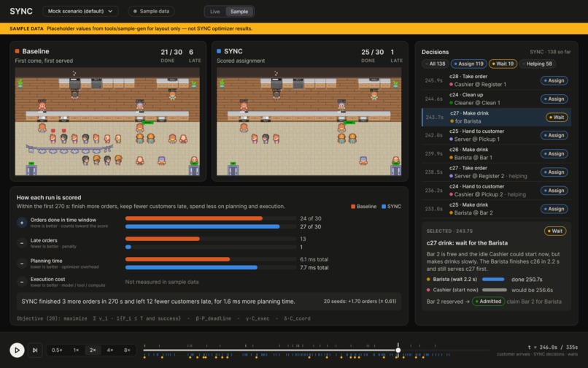Click minus icon beside Execution cost
Screen dimensions: 588x368
(22, 282)
